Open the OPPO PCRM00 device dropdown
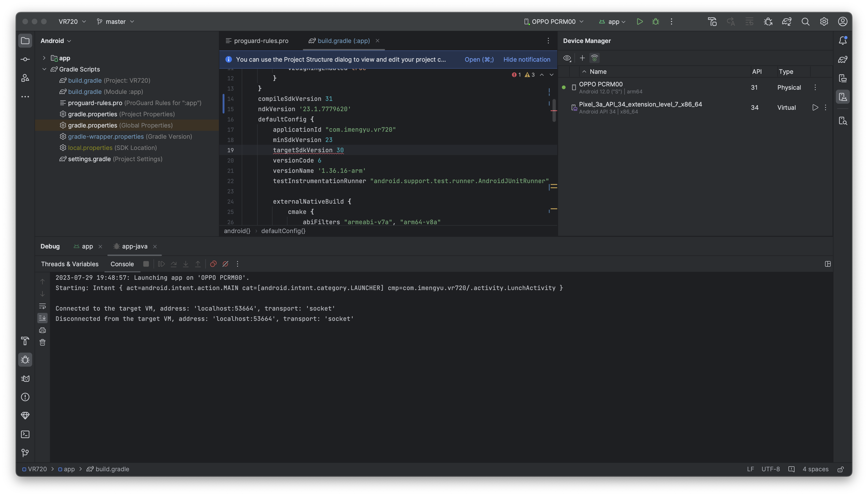The width and height of the screenshot is (868, 496). pos(554,21)
